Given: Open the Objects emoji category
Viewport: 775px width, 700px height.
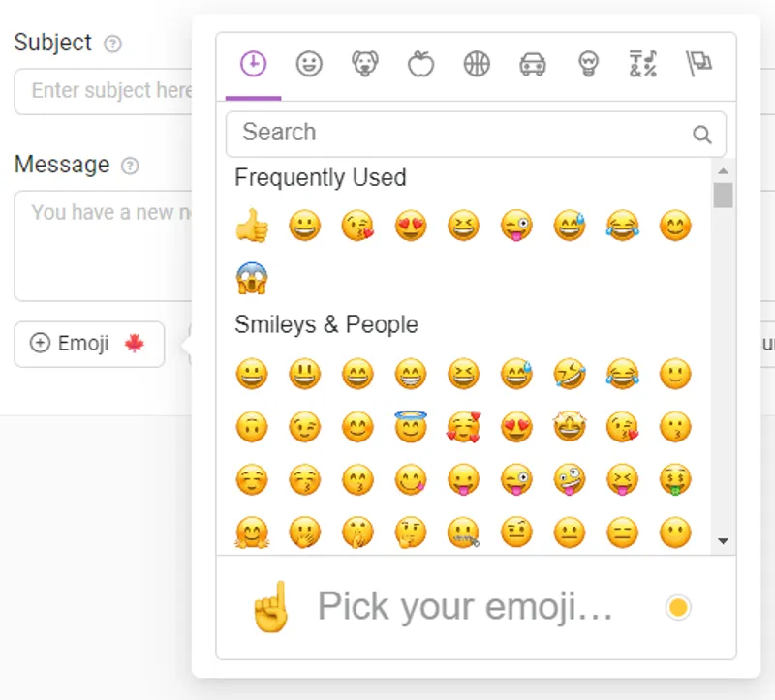Looking at the screenshot, I should tap(588, 65).
